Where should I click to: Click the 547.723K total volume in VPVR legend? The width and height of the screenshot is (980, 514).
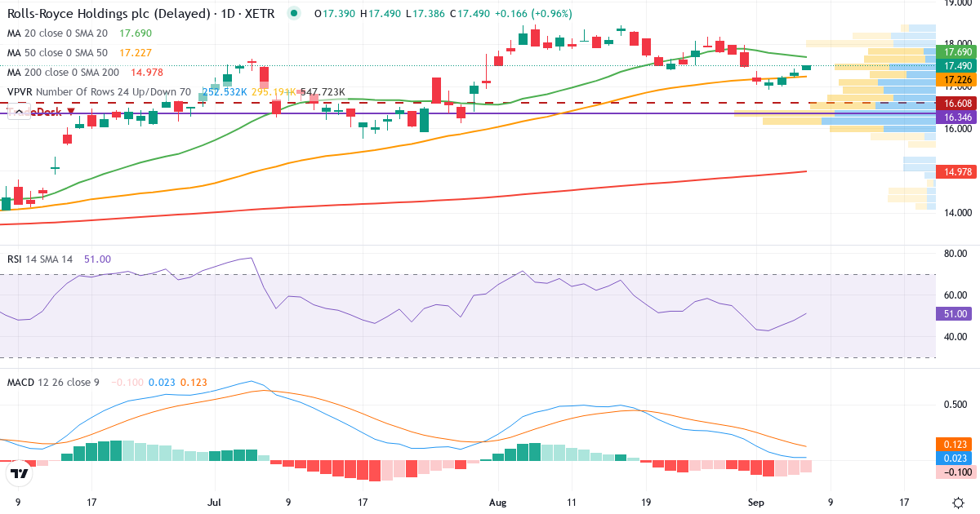click(323, 91)
